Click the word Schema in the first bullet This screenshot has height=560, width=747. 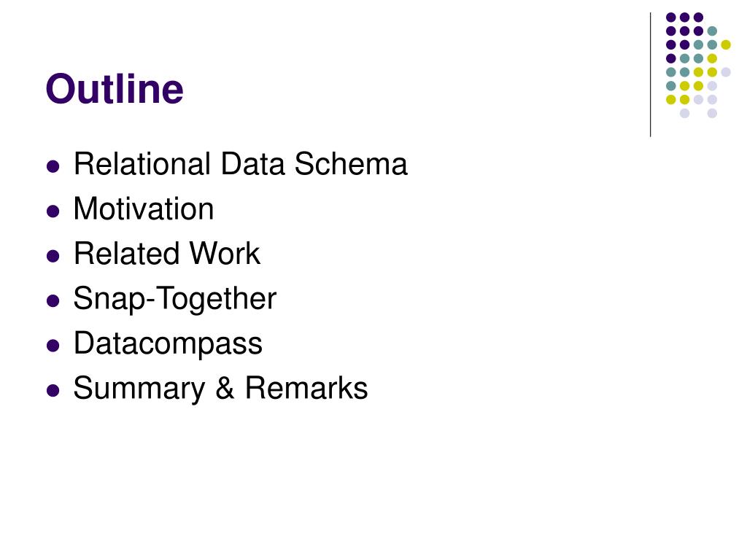tap(351, 164)
